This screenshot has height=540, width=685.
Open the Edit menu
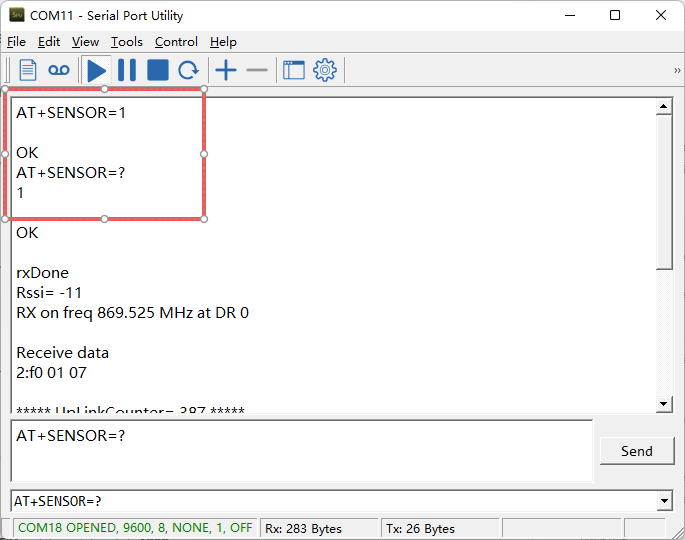49,42
